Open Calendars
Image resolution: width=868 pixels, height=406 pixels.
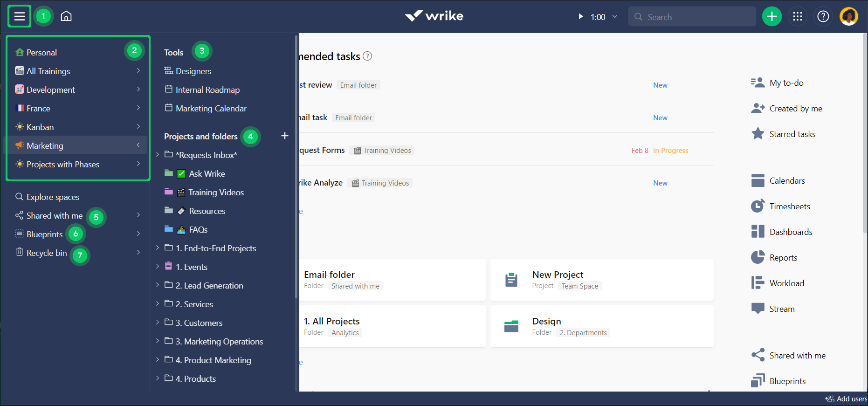click(x=778, y=180)
